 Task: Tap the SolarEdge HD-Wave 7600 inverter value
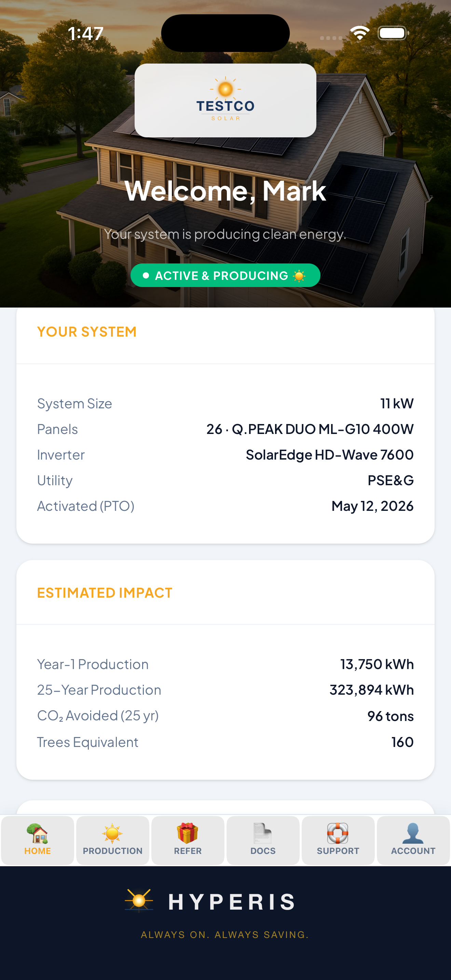pyautogui.click(x=330, y=454)
